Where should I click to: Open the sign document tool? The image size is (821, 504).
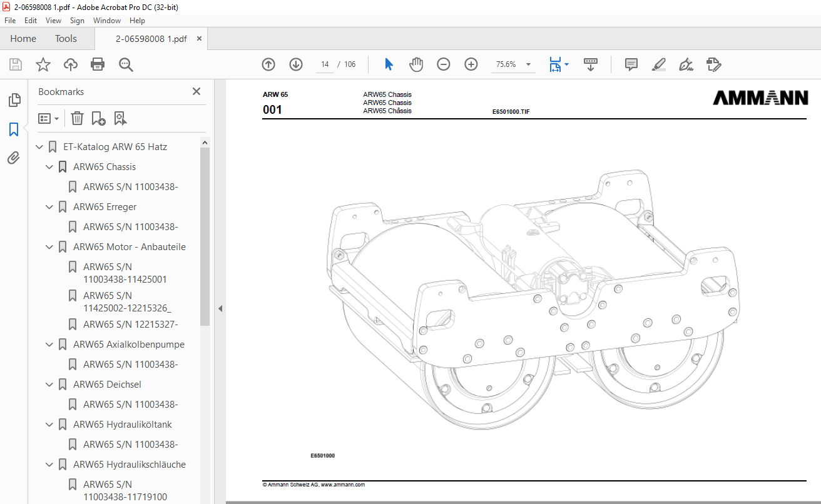click(686, 64)
